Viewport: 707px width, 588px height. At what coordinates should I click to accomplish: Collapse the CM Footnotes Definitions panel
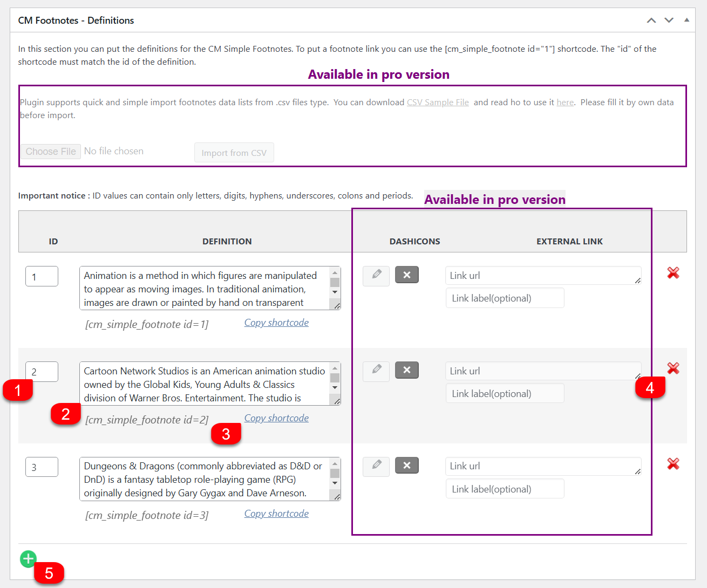click(686, 20)
